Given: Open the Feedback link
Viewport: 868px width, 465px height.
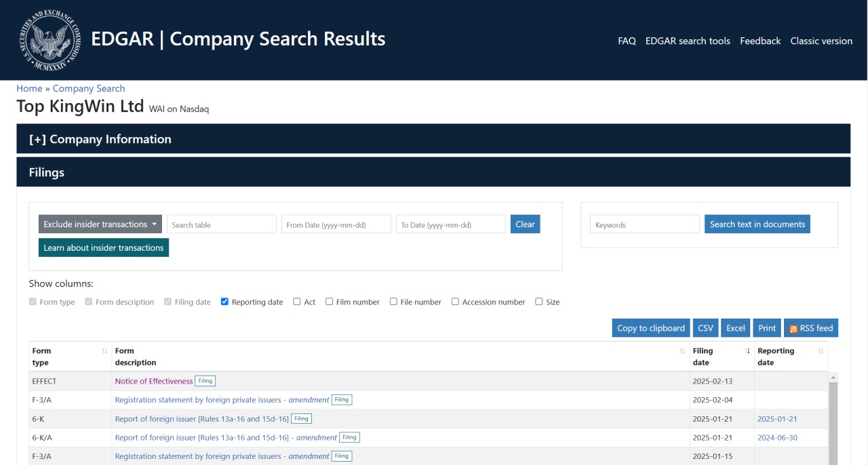Looking at the screenshot, I should (760, 41).
